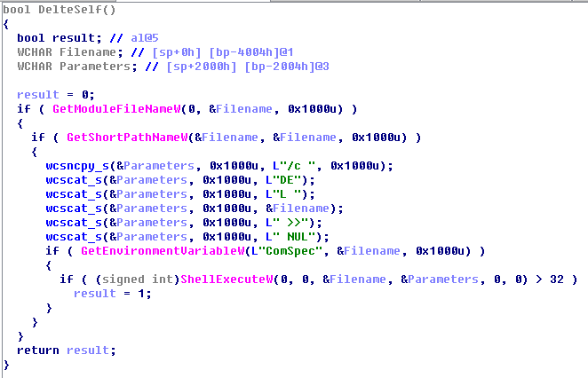Click the "result = 0;" assignment line
This screenshot has height=378, width=588.
click(56, 95)
